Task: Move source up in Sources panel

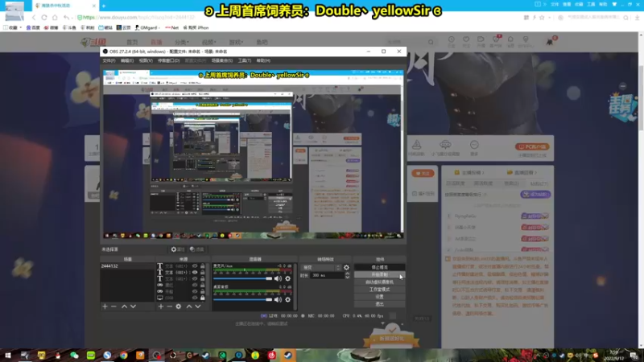Action: (189, 306)
